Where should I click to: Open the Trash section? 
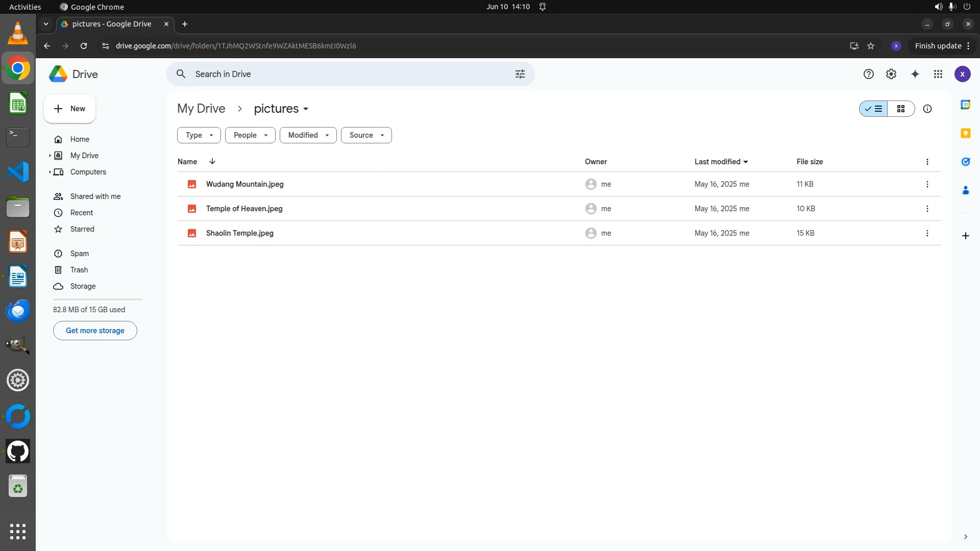coord(79,270)
